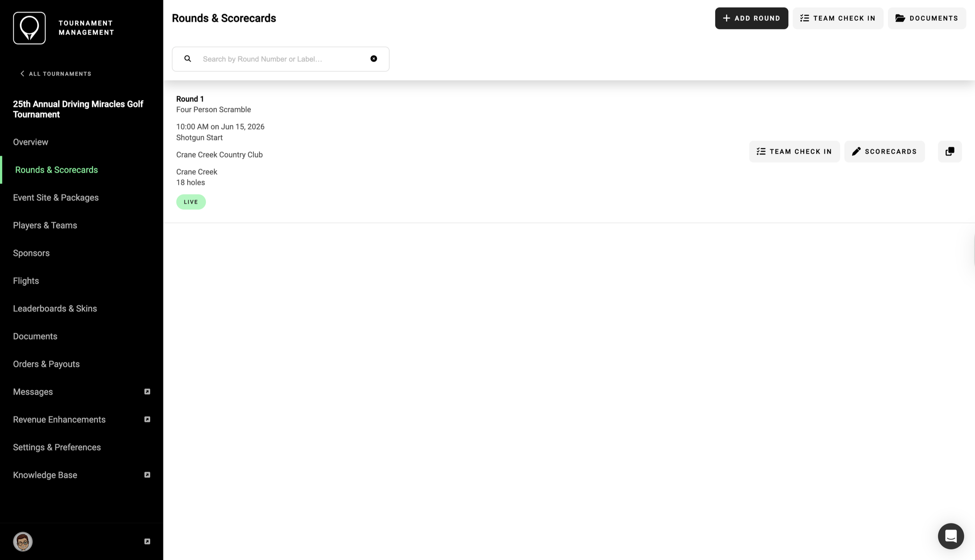
Task: Click external link icon beside Revenue Enhancements
Action: [147, 419]
